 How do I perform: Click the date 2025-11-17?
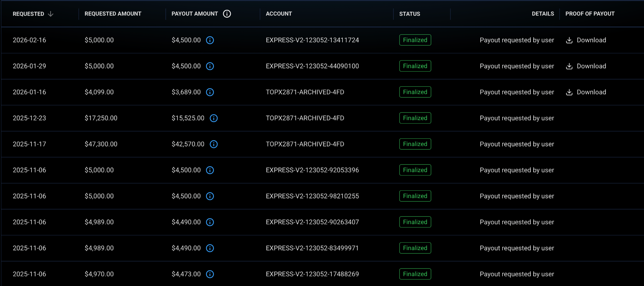30,144
